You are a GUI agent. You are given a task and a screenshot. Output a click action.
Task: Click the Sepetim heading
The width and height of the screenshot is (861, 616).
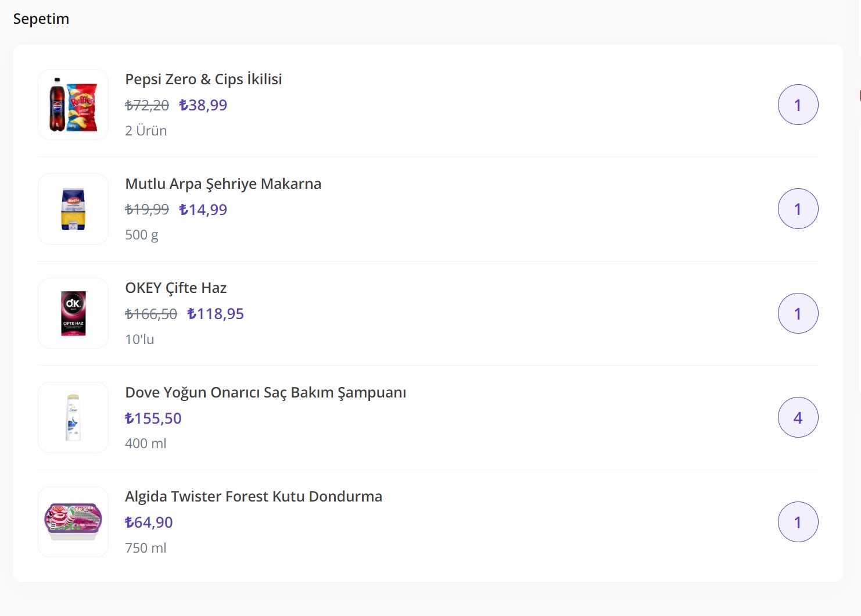point(41,19)
